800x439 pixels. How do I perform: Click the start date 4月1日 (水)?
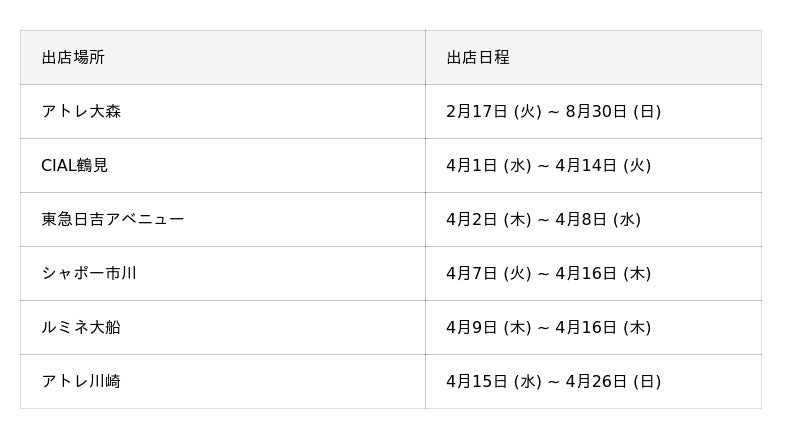pos(489,166)
